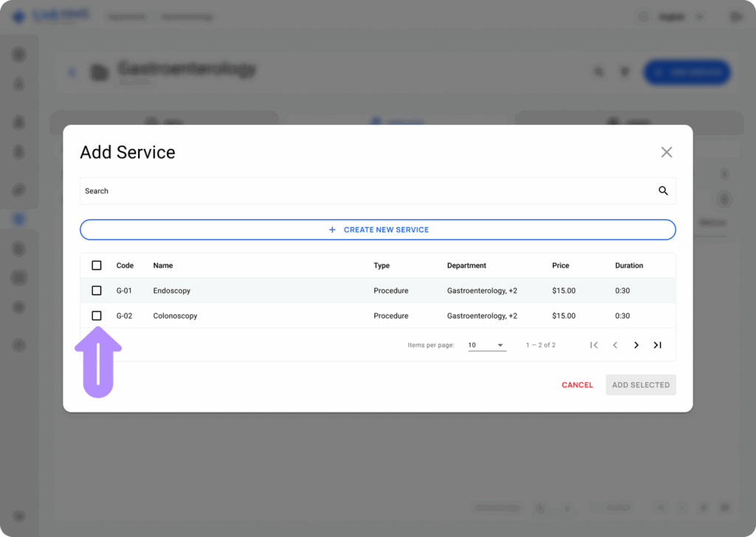Tick the select-all checkbox in the table header
Image resolution: width=756 pixels, height=537 pixels.
[x=96, y=265]
